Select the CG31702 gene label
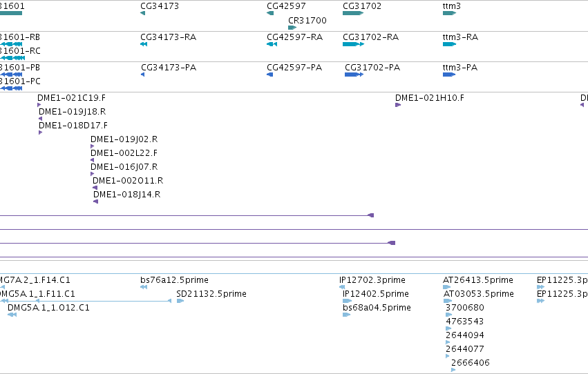Screen dimensions: 588x374 click(x=362, y=6)
